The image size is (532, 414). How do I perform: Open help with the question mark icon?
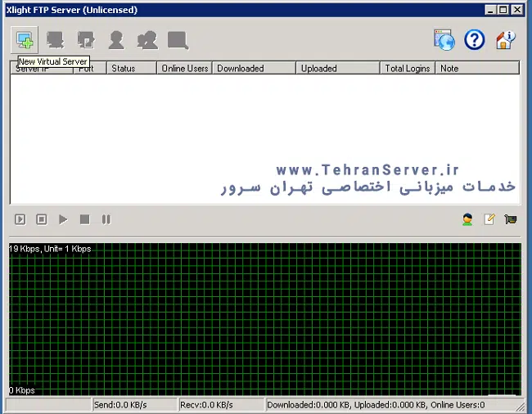(475, 39)
